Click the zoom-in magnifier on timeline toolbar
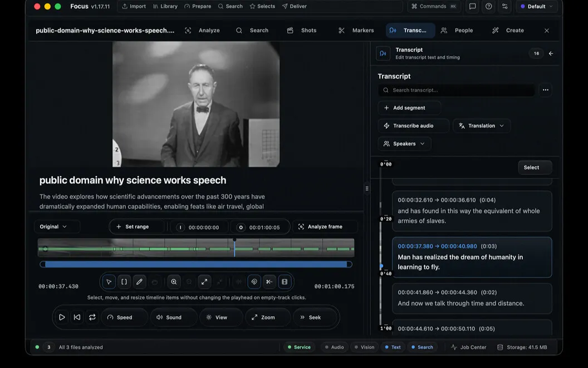Image resolution: width=588 pixels, height=368 pixels. point(174,282)
